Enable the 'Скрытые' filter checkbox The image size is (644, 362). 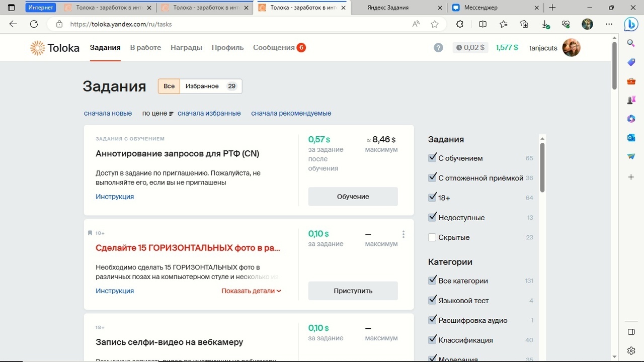click(x=432, y=237)
